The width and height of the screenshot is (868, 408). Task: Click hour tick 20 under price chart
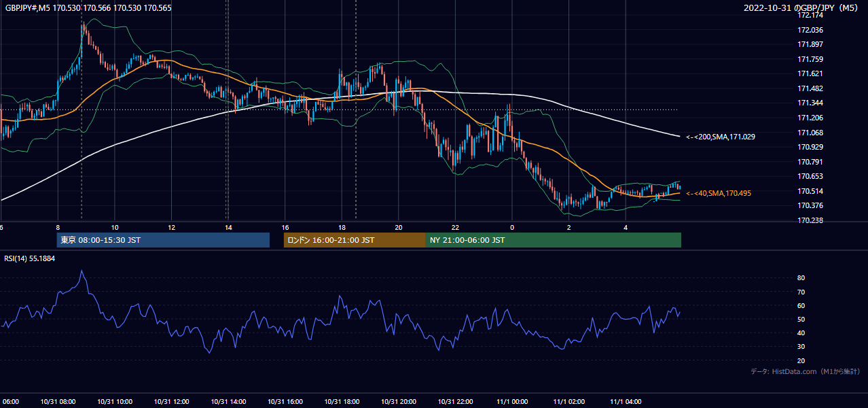click(x=398, y=228)
